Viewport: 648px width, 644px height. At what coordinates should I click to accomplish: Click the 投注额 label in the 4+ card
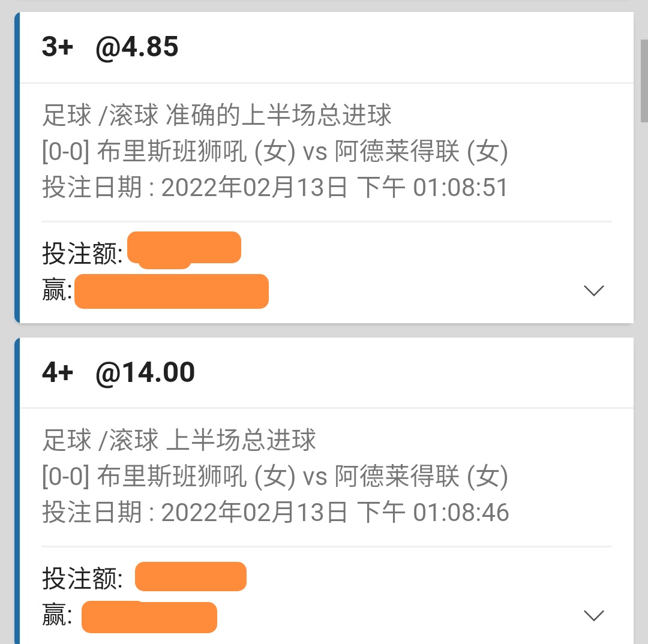coord(82,579)
